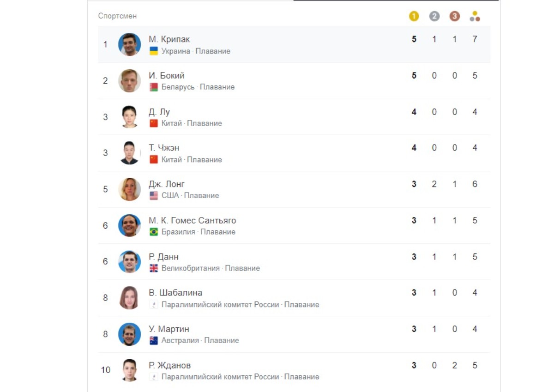The image size is (554, 392).
Task: Click the total medals column icon
Action: [x=475, y=17]
